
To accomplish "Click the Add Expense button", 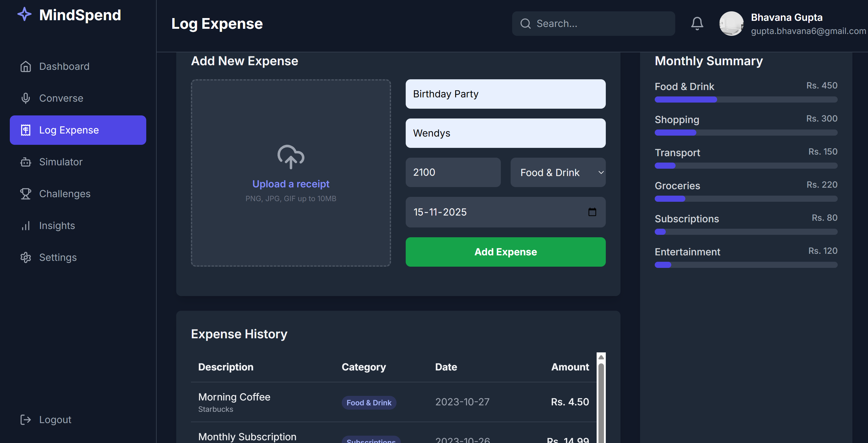I will 505,252.
